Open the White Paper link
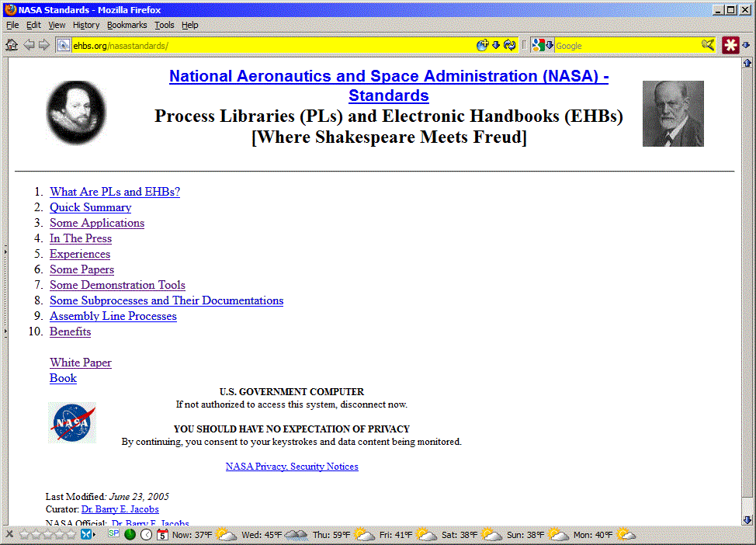The image size is (756, 545). pyautogui.click(x=81, y=363)
